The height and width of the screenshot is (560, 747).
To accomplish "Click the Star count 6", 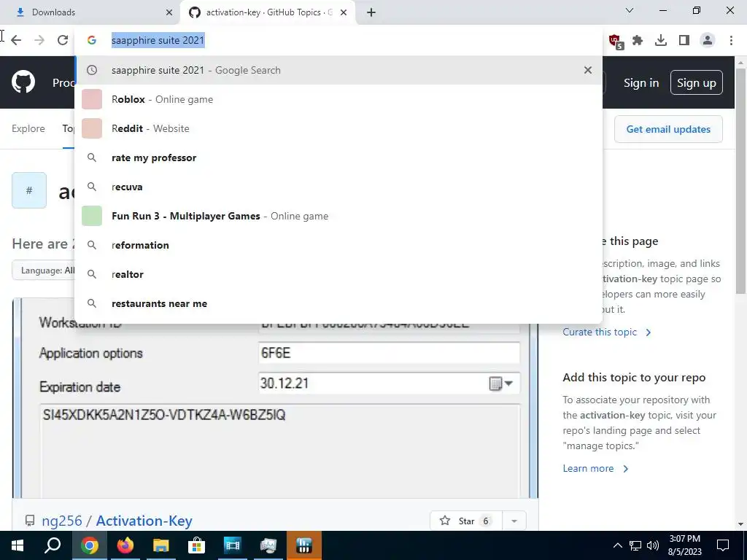I will [486, 521].
